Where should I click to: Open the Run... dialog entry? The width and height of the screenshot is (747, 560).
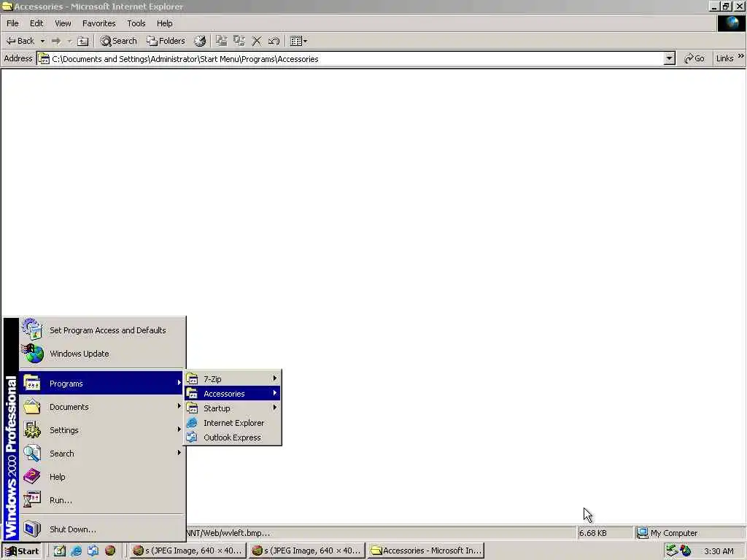pos(101,500)
